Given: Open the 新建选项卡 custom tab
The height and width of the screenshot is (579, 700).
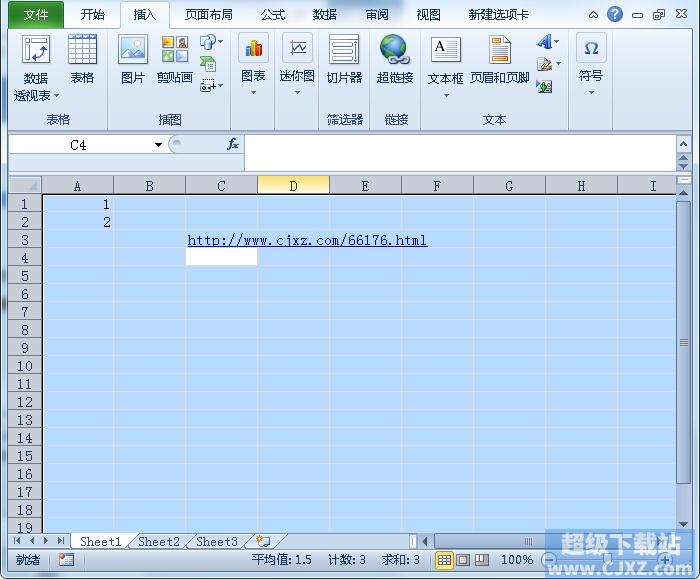Looking at the screenshot, I should click(x=499, y=15).
